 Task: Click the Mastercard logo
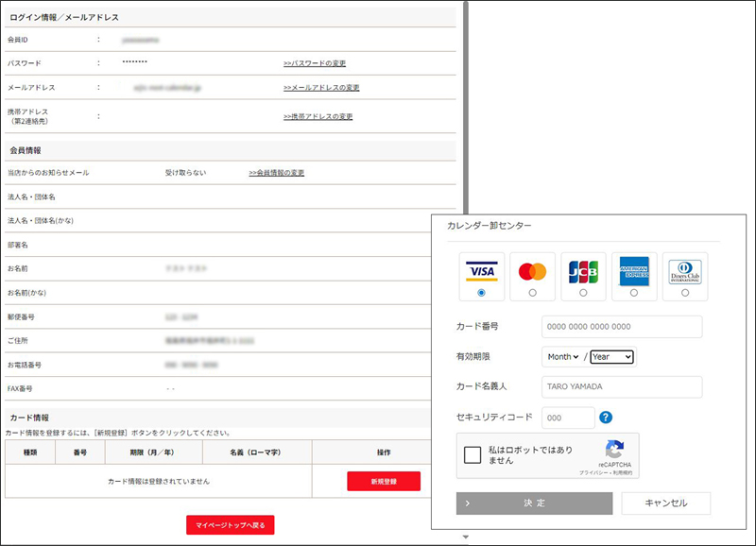click(x=532, y=271)
